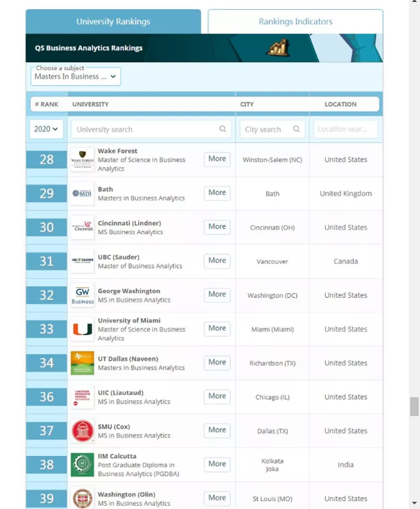Open the Wake Forest university link
This screenshot has height=509, width=420.
pyautogui.click(x=118, y=151)
